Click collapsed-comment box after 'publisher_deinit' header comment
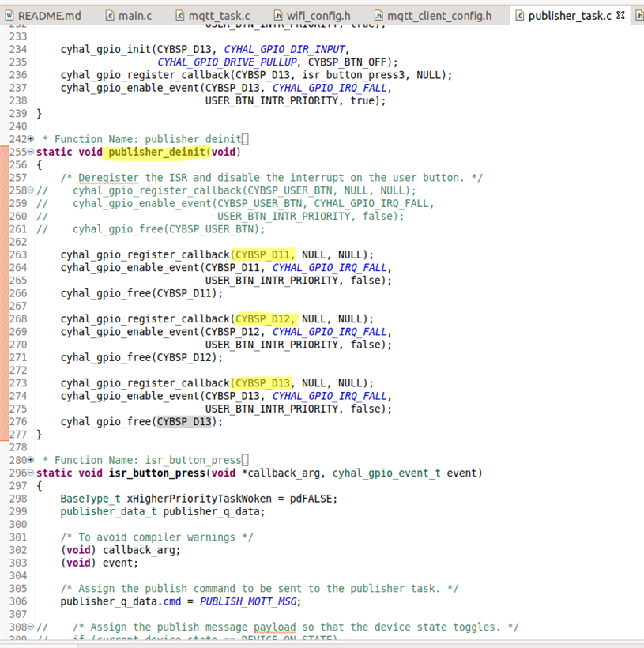The width and height of the screenshot is (644, 648). click(x=246, y=140)
